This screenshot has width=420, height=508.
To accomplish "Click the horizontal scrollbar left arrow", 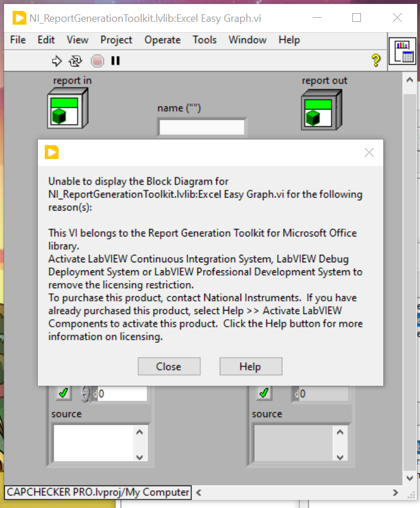I will click(x=199, y=493).
